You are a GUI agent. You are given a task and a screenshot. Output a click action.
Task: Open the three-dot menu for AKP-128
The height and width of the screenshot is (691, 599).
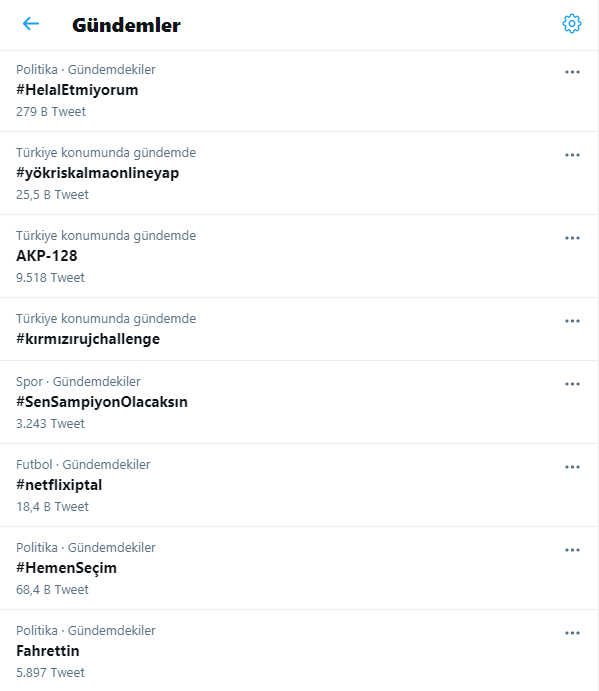572,238
